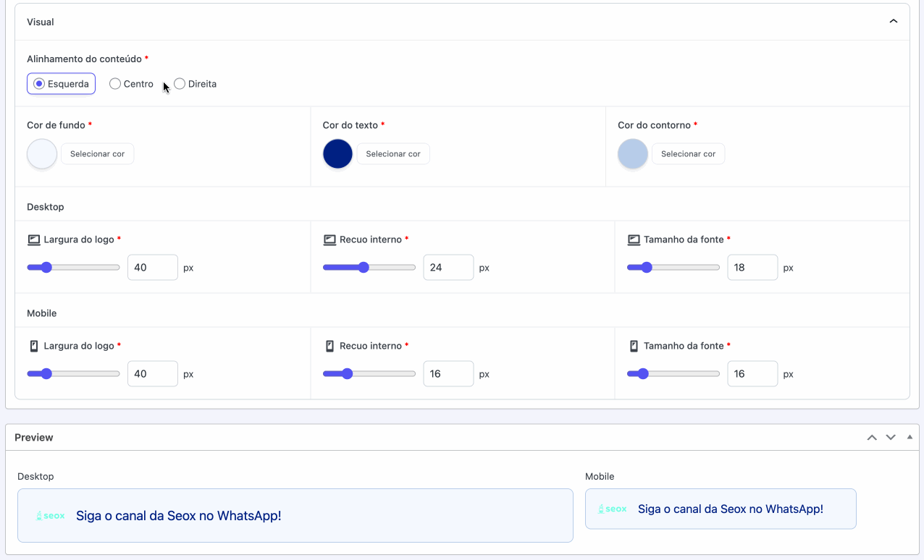Collapse the Visual section chevron
Image resolution: width=924 pixels, height=560 pixels.
(894, 22)
